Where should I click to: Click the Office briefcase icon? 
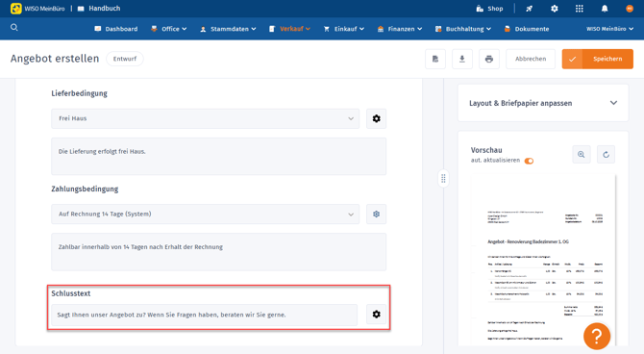154,29
